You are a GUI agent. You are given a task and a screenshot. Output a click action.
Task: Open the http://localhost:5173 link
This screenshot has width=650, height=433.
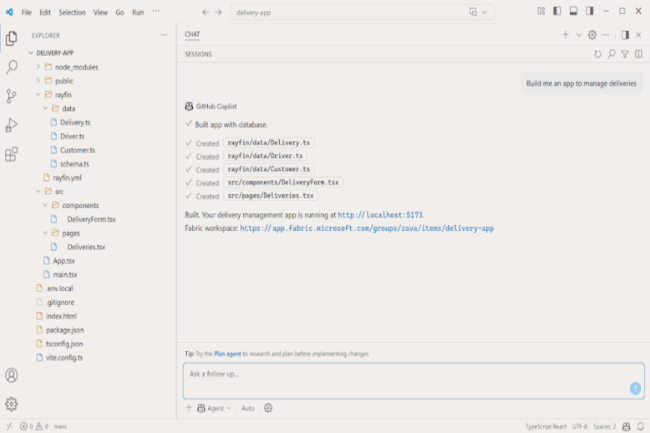tap(380, 215)
